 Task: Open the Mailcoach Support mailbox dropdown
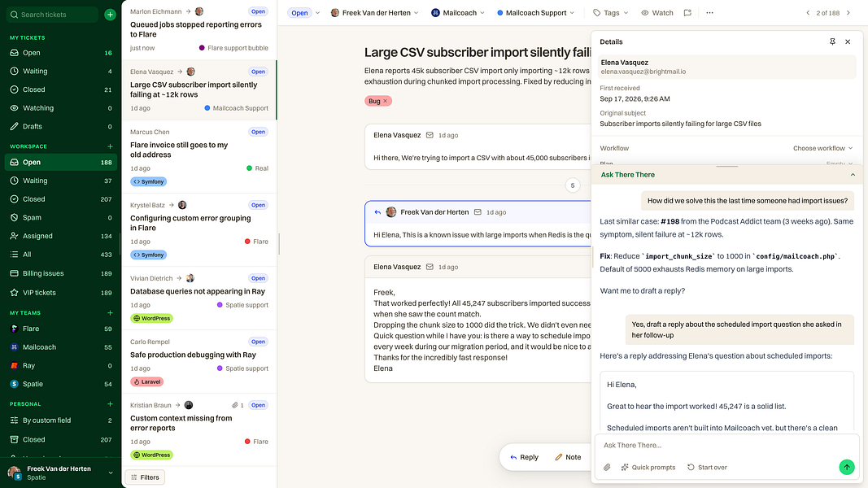click(535, 13)
